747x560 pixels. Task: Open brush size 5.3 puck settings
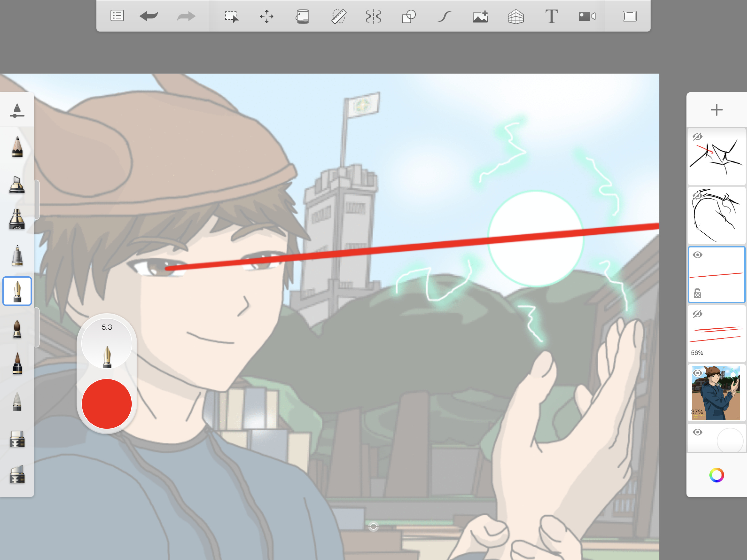[107, 344]
